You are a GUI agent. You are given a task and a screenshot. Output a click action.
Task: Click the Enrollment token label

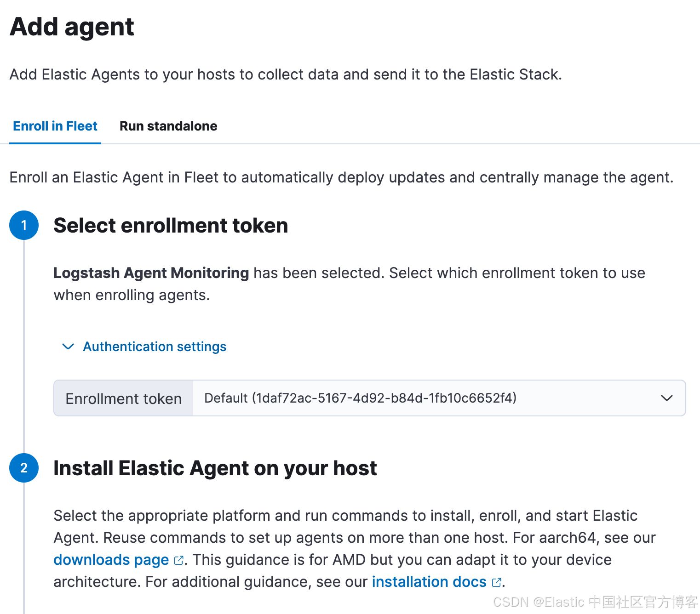[x=124, y=398]
